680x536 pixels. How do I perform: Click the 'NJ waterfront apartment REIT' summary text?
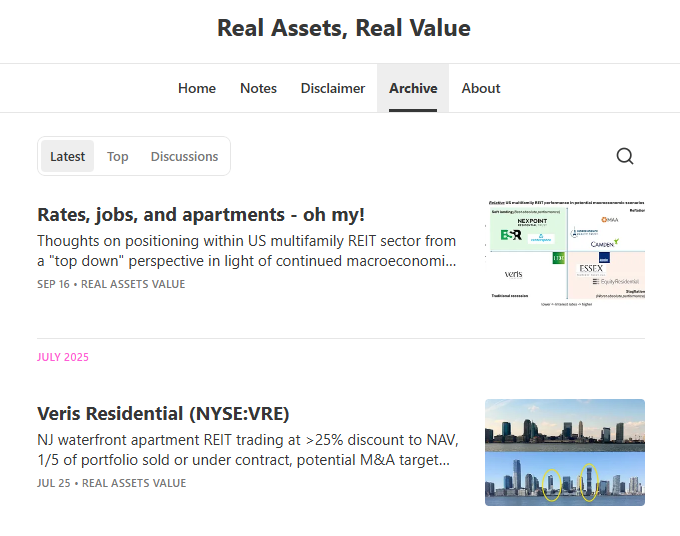pyautogui.click(x=248, y=450)
